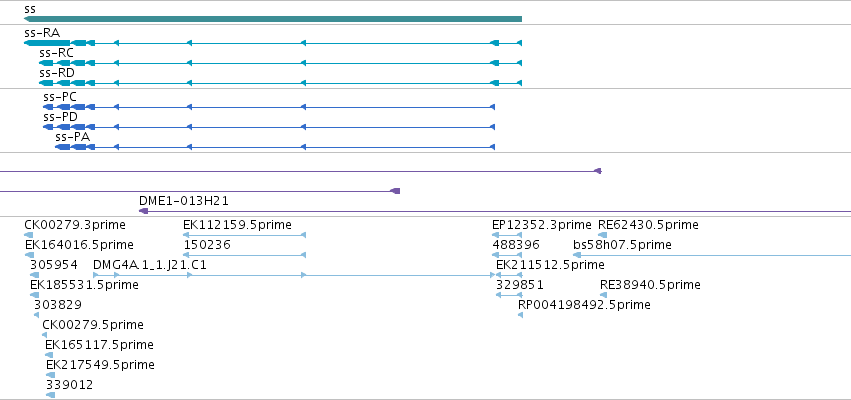The height and width of the screenshot is (400, 851).
Task: Click the RE62430.5prime label
Action: tap(648, 225)
